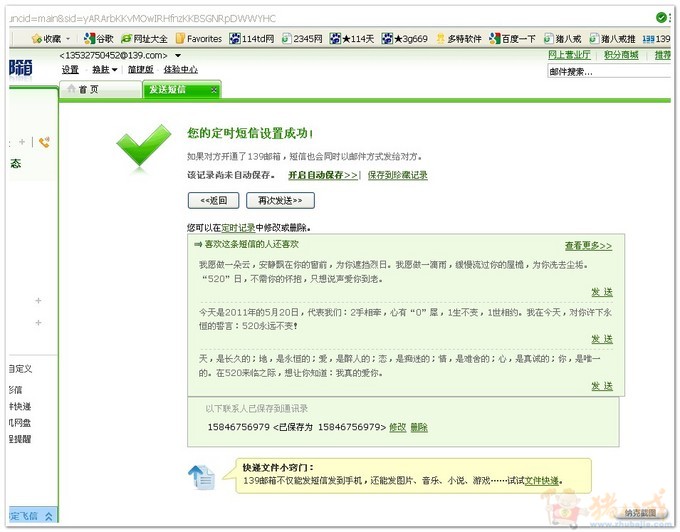Click the <<返回 button
The height and width of the screenshot is (532, 680).
click(213, 200)
